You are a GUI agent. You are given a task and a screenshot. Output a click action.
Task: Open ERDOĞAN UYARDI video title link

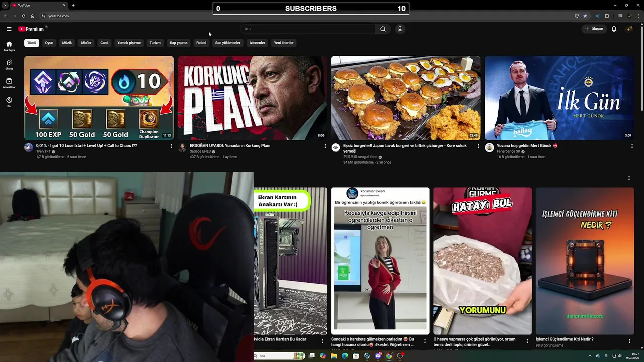(230, 146)
